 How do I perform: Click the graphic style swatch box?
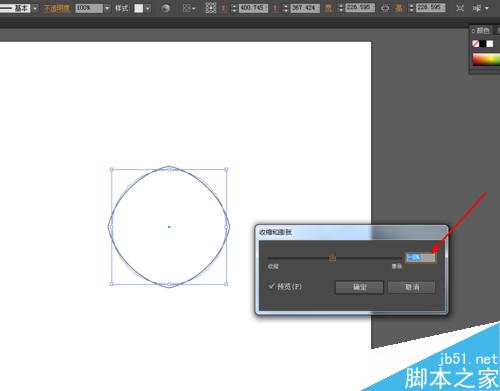coord(139,8)
